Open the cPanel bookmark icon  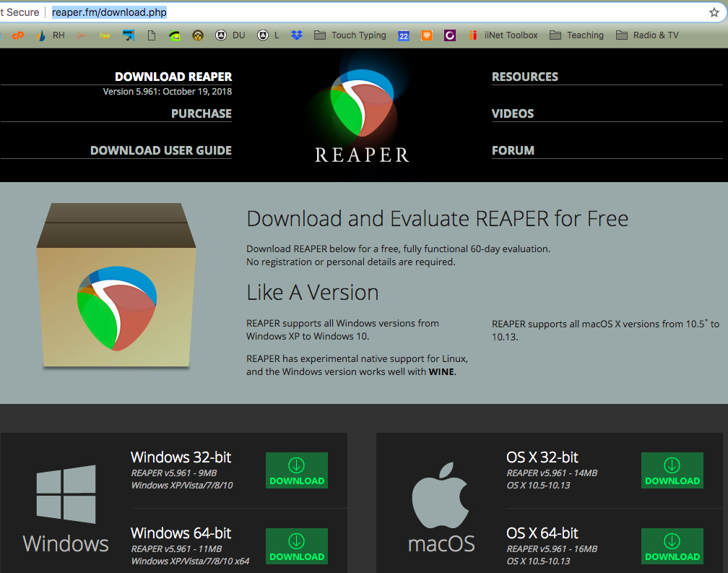(18, 35)
